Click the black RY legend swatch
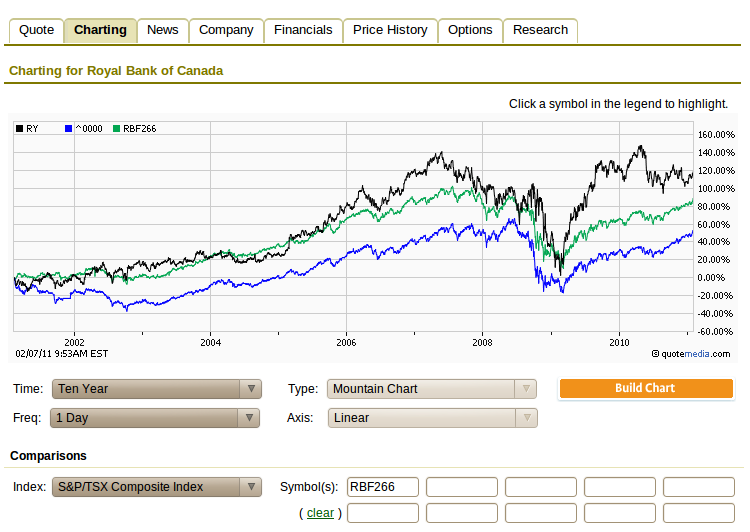 [20, 129]
